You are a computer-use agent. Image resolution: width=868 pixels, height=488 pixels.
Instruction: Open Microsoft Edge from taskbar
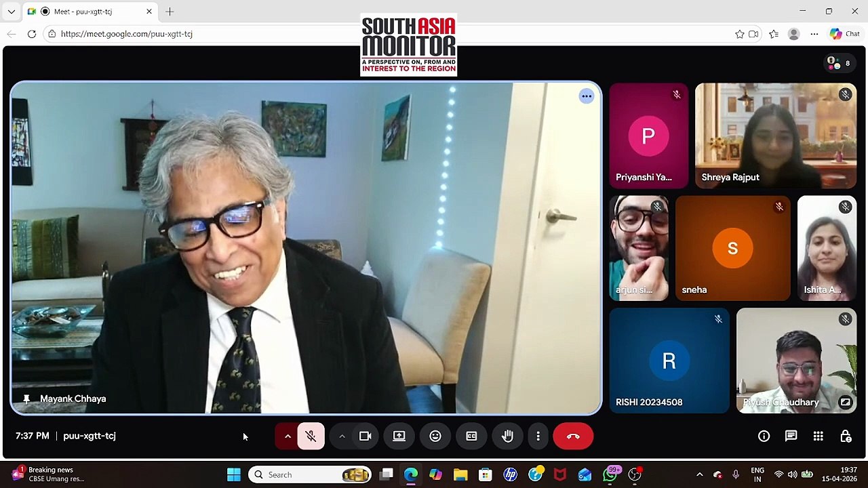[411, 475]
